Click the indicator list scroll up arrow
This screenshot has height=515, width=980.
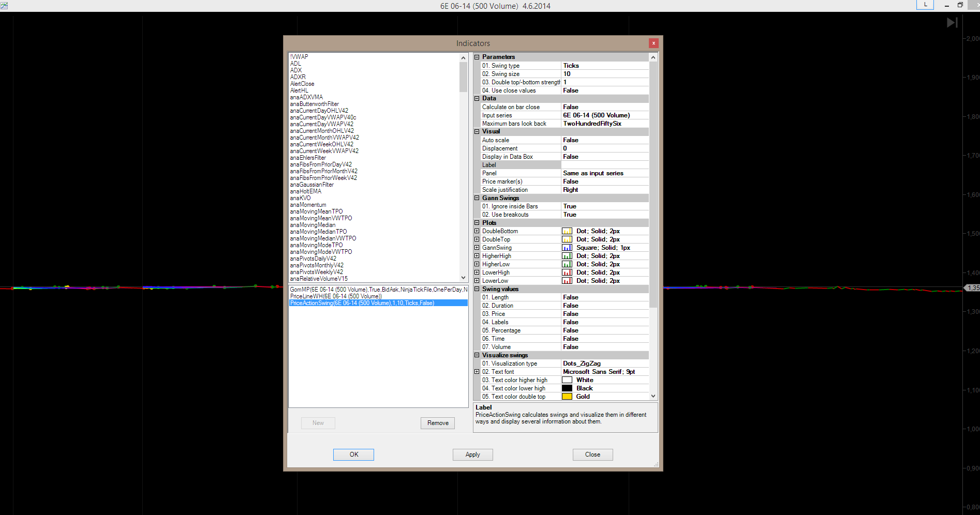464,58
